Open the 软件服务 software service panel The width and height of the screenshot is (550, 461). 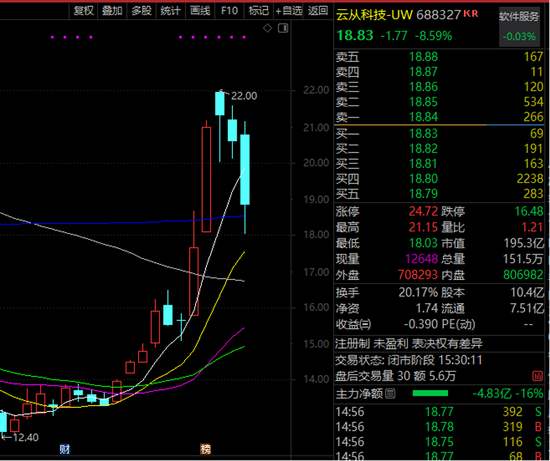tap(519, 16)
